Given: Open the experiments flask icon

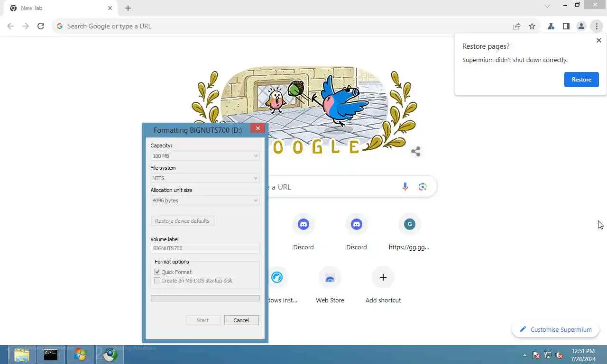Looking at the screenshot, I should [x=551, y=26].
